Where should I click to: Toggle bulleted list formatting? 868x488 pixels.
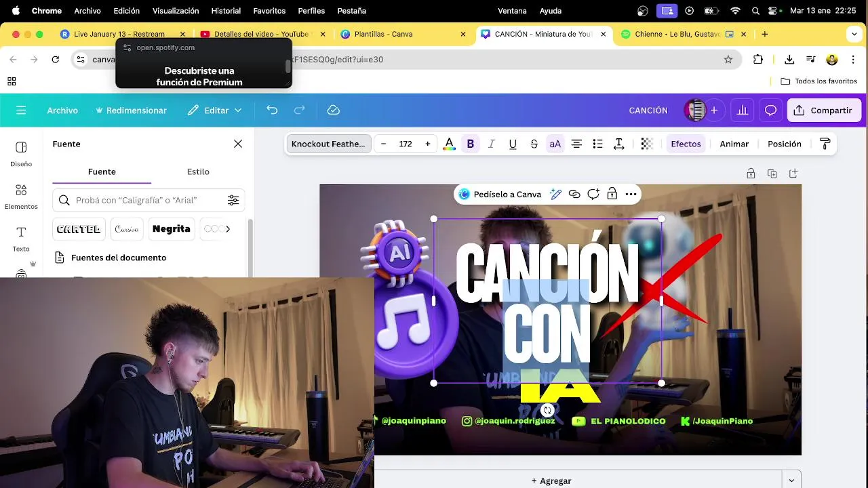(597, 144)
